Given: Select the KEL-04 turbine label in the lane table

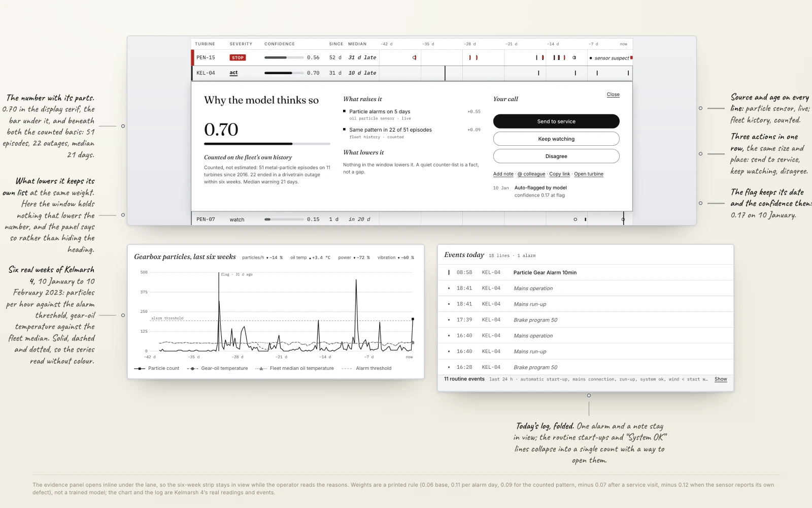Looking at the screenshot, I should 206,73.
